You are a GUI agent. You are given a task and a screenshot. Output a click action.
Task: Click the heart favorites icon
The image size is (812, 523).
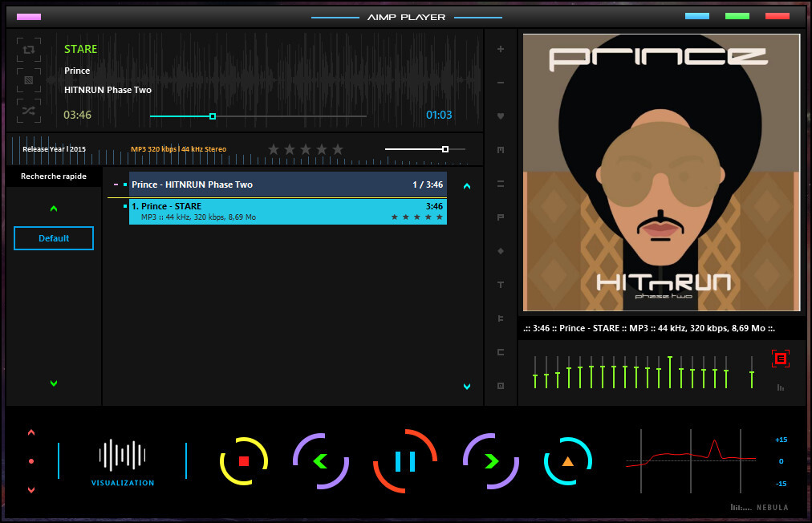click(500, 116)
